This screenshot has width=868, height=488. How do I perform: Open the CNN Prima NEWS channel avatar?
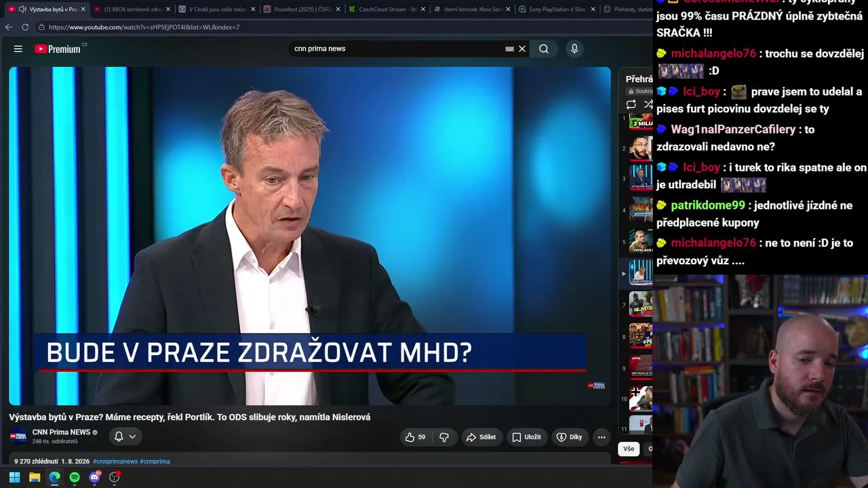click(x=18, y=436)
